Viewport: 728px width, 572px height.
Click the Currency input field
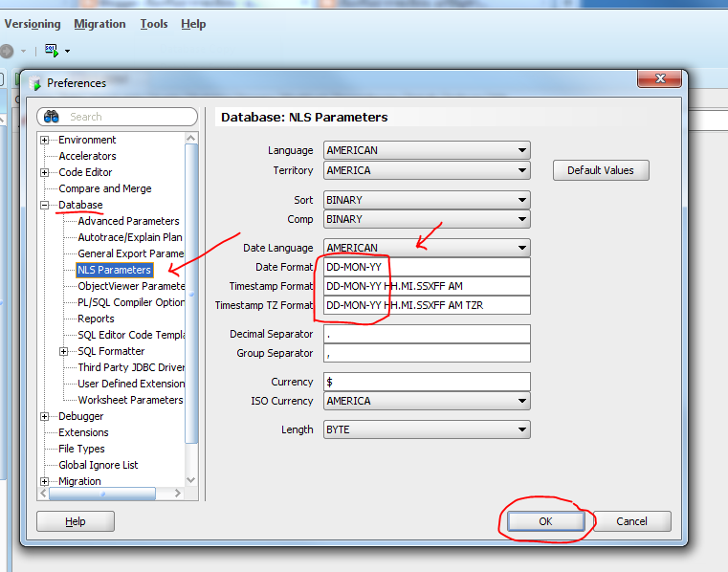point(427,382)
